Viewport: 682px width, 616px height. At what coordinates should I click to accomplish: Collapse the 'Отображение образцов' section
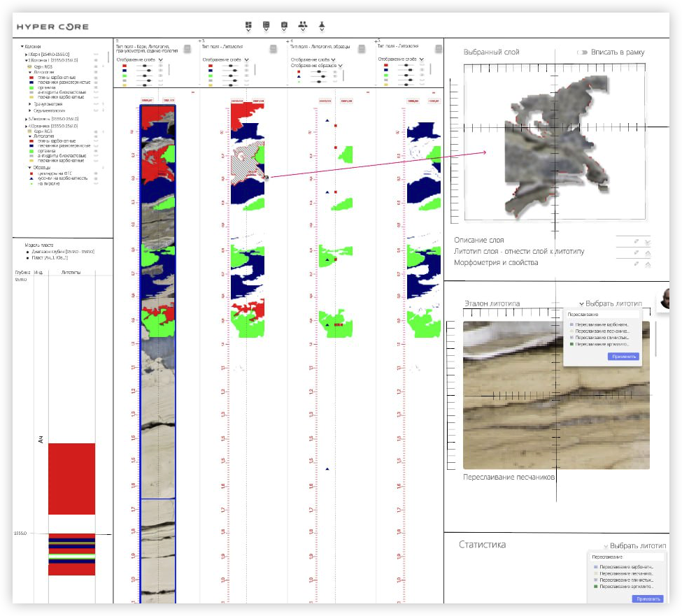(340, 66)
